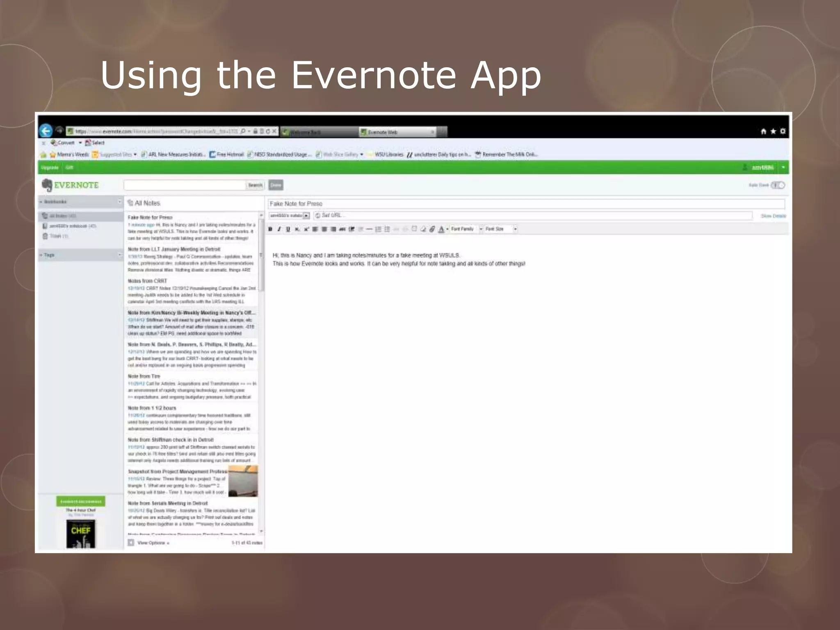Click Select in the browser toolbar
Screen dimensions: 840x630
[95, 143]
